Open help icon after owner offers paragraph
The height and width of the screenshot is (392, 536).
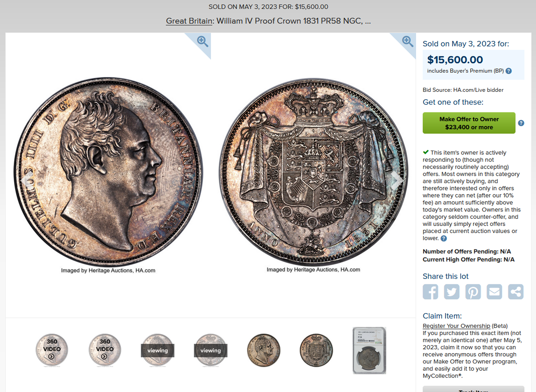click(444, 239)
